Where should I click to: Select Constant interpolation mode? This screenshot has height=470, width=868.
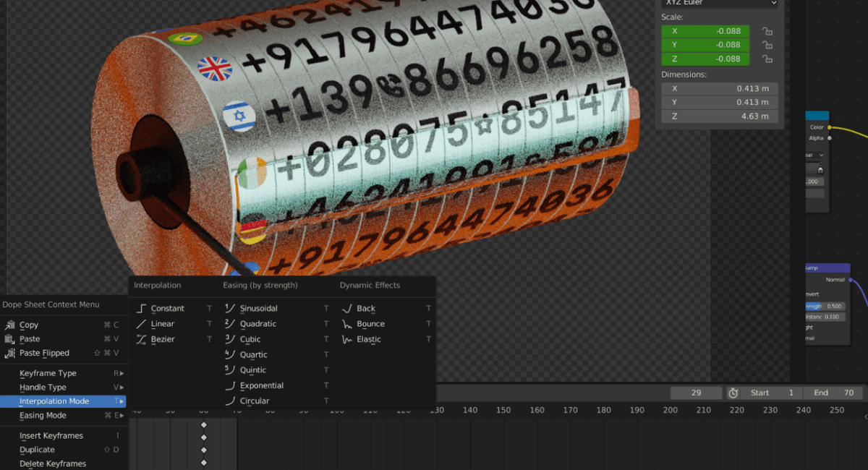pos(168,307)
